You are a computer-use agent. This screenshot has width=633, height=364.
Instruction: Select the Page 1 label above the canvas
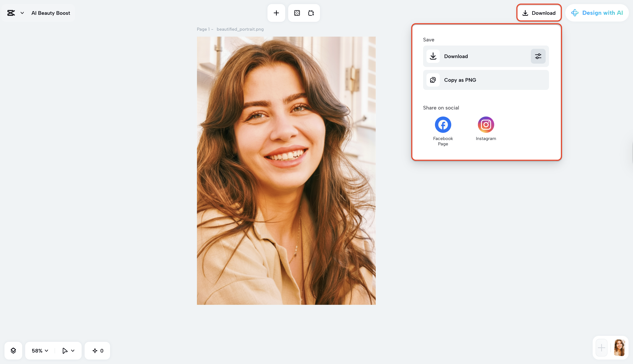205,29
